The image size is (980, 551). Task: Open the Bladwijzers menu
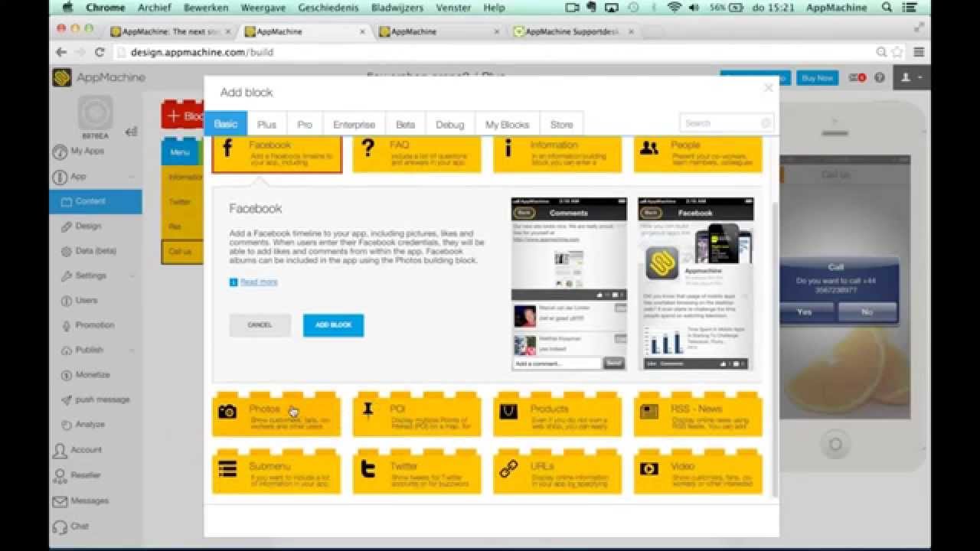click(x=398, y=8)
